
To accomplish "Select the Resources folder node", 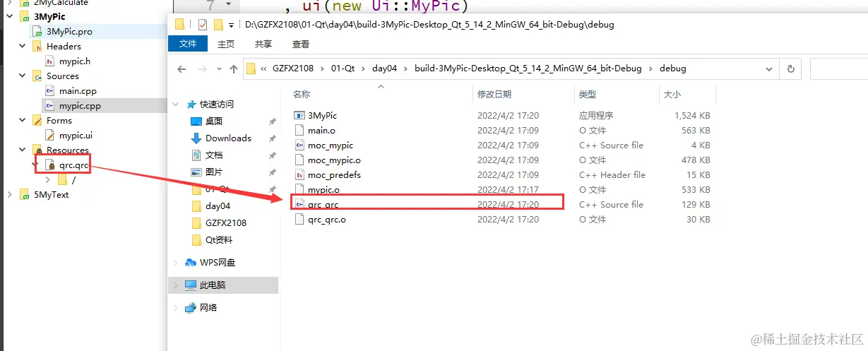I will click(x=68, y=150).
